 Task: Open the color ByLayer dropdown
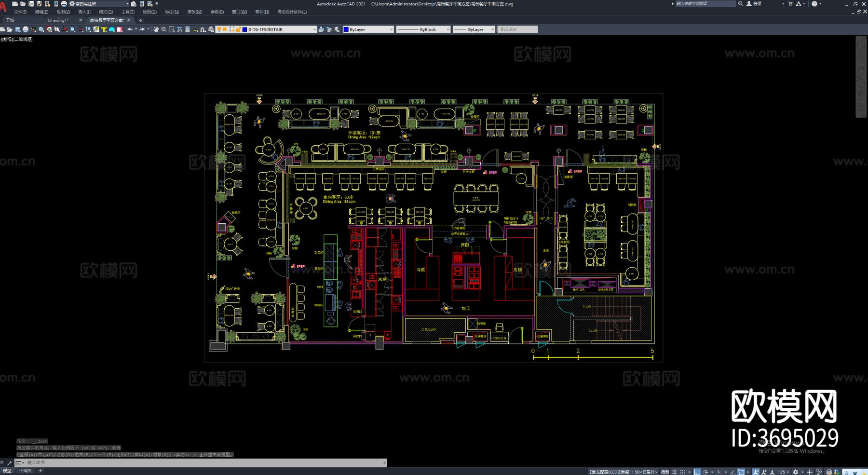click(368, 29)
